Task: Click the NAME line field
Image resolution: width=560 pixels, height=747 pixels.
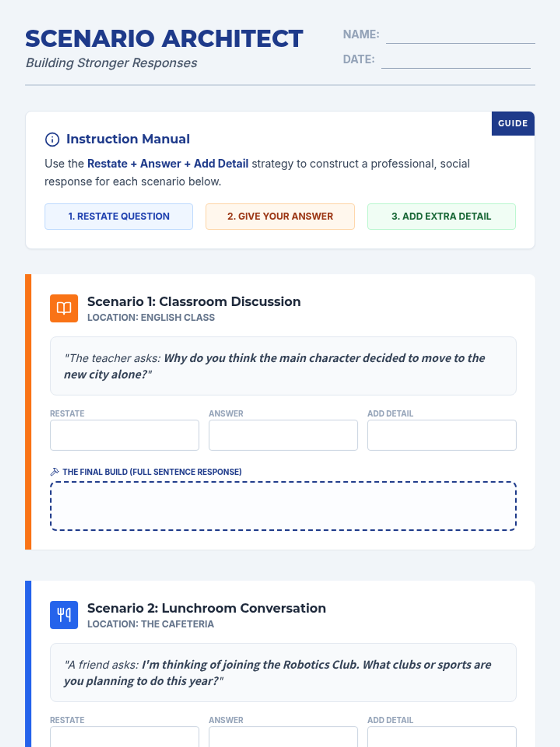Action: click(461, 35)
